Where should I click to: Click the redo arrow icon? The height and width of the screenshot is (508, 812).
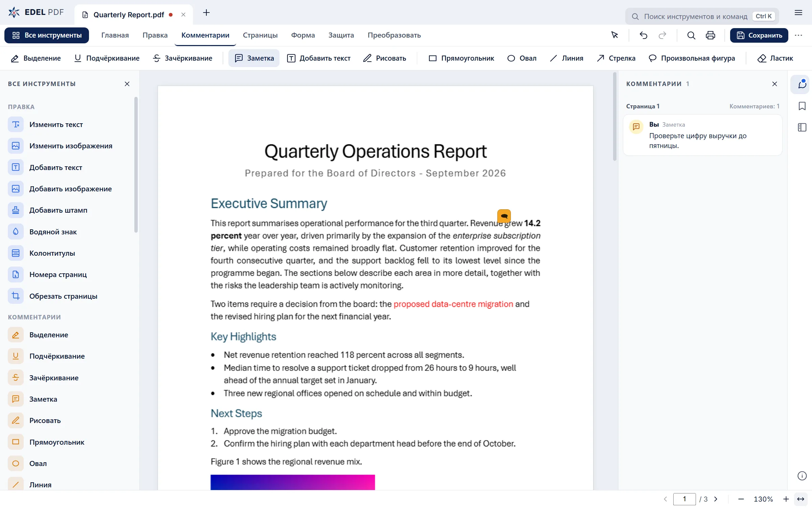point(662,35)
